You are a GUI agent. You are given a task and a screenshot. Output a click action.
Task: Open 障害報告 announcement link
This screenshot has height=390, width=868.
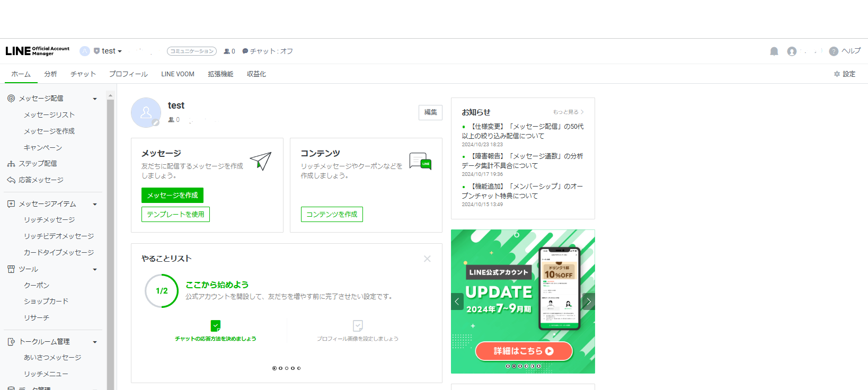(x=522, y=161)
